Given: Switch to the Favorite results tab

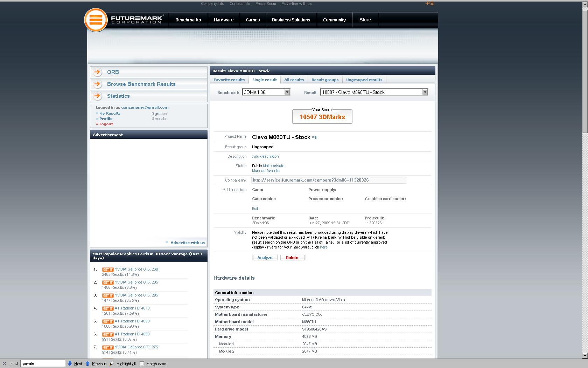Looking at the screenshot, I should tap(229, 80).
